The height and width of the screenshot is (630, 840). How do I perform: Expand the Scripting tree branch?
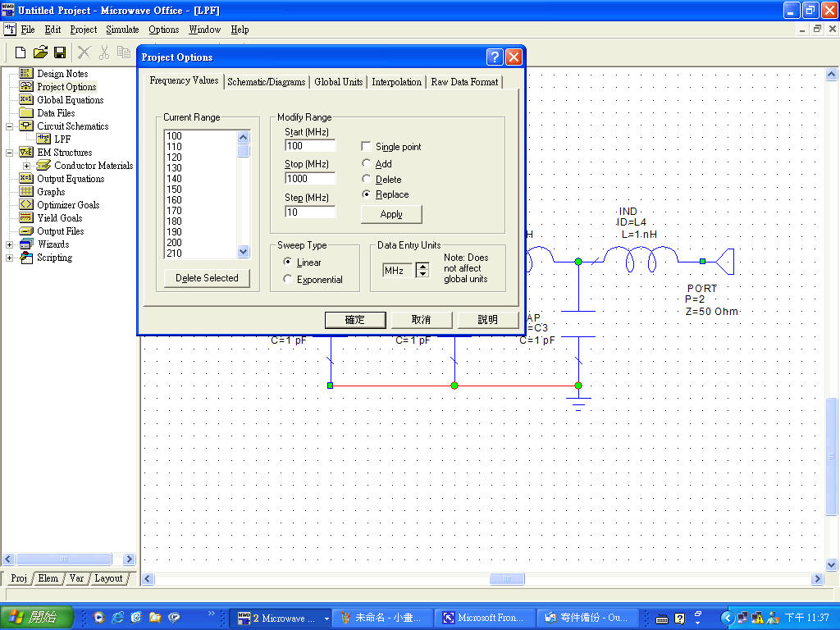click(x=9, y=258)
